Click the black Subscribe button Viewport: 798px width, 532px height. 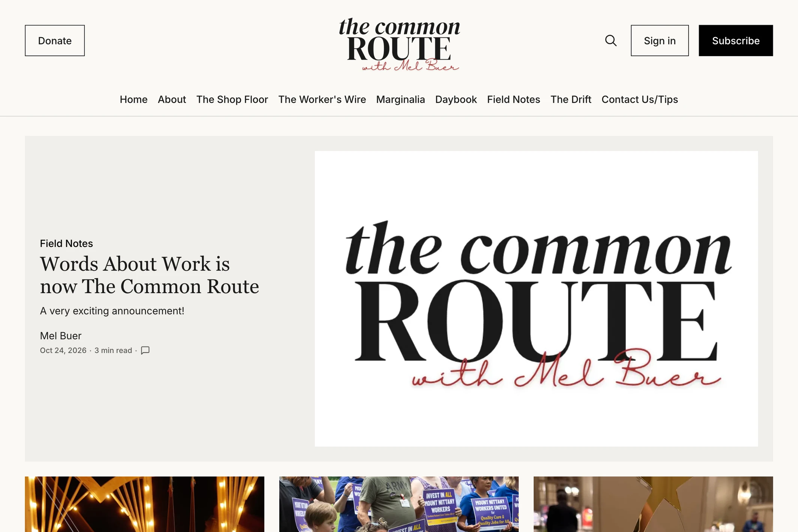pyautogui.click(x=735, y=40)
